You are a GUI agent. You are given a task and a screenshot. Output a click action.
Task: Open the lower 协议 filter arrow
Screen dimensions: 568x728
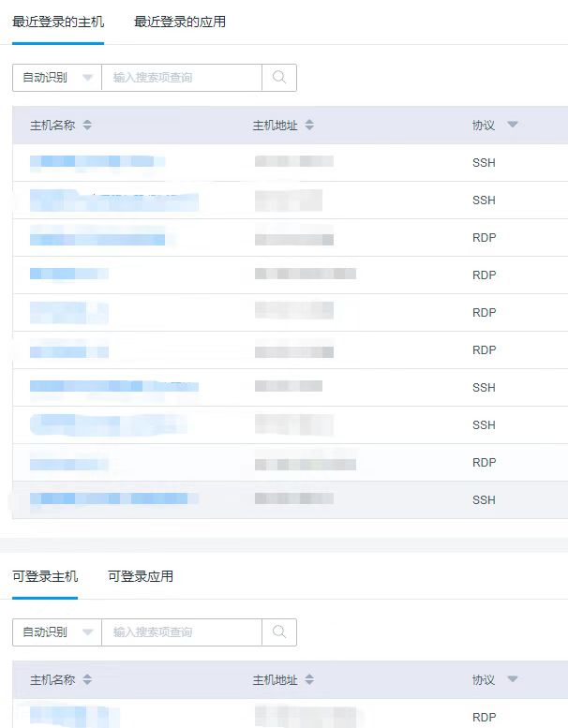coord(513,679)
